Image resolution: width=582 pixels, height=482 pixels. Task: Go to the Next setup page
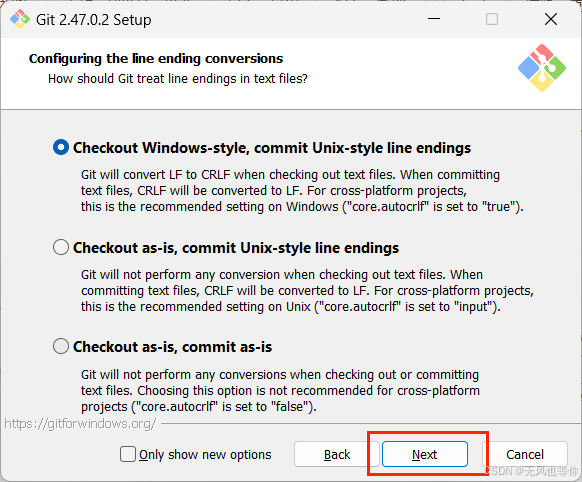[425, 454]
